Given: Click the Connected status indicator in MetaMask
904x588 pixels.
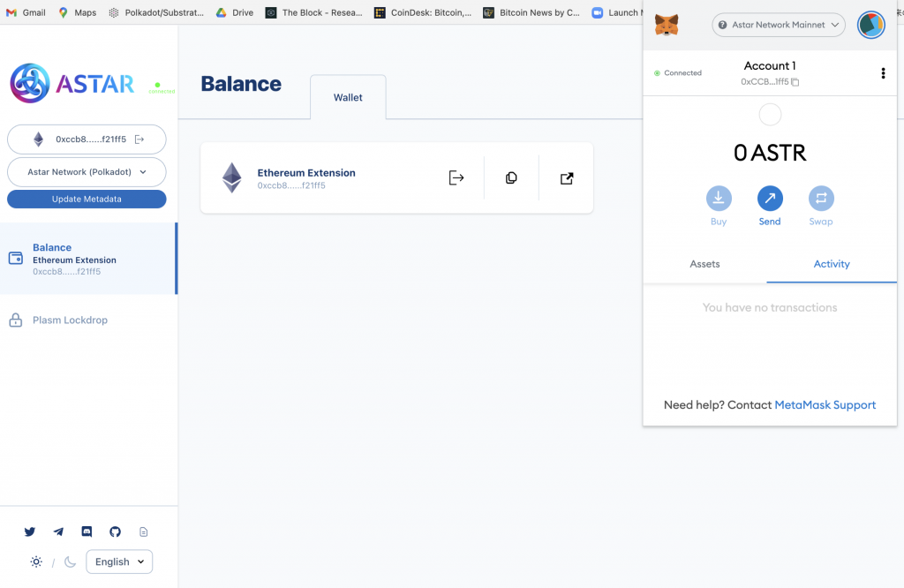Looking at the screenshot, I should click(x=678, y=73).
